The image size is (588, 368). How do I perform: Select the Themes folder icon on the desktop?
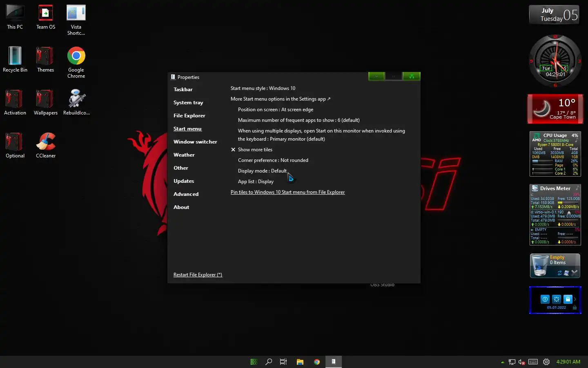pos(46,60)
